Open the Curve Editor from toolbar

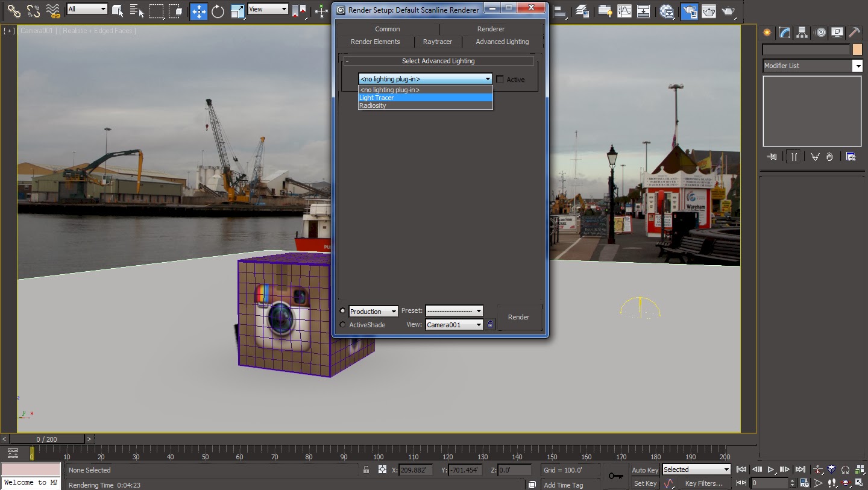[624, 11]
